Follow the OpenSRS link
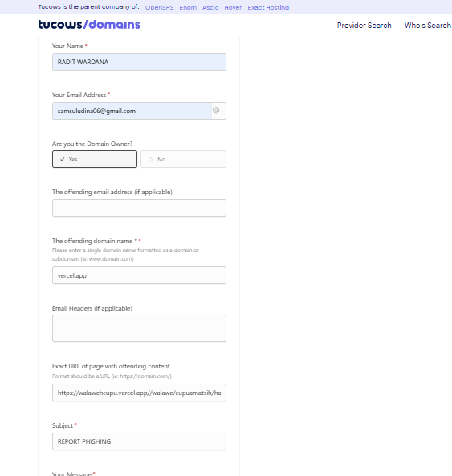 (x=160, y=7)
